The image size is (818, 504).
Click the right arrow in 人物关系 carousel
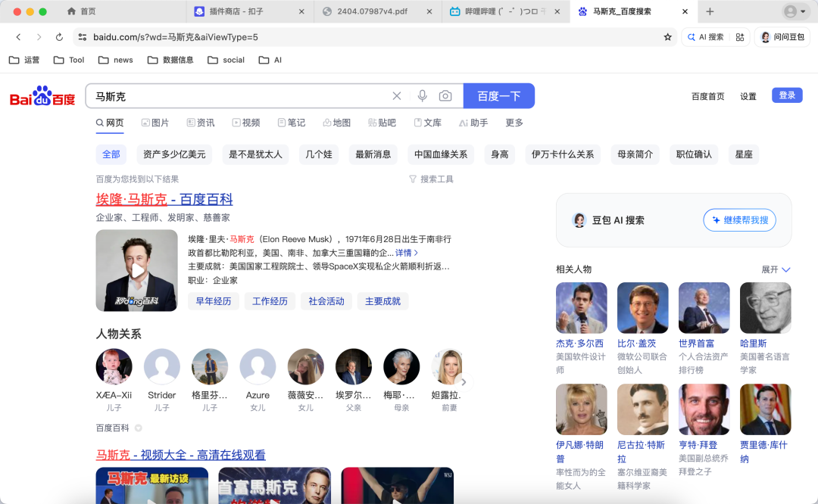[464, 382]
